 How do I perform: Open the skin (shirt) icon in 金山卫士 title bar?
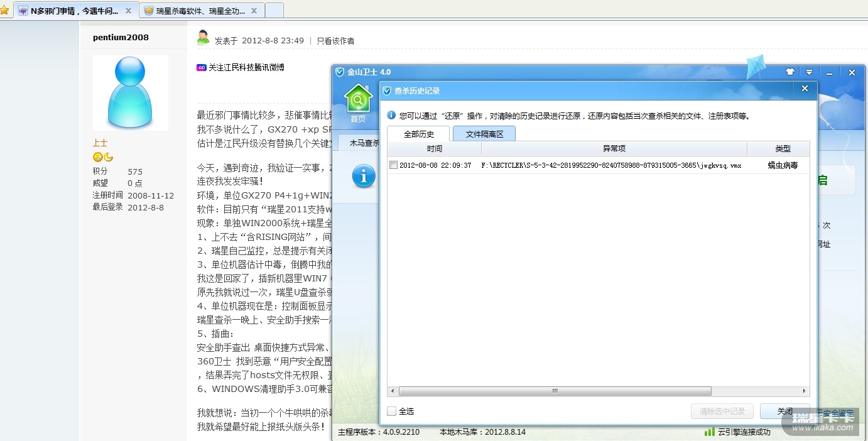(x=790, y=72)
